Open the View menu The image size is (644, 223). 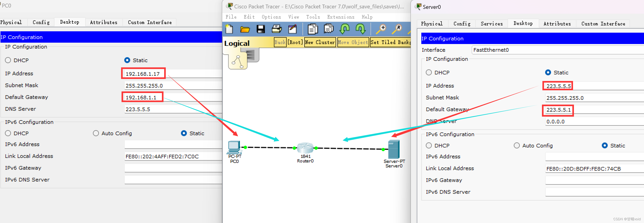click(x=293, y=17)
